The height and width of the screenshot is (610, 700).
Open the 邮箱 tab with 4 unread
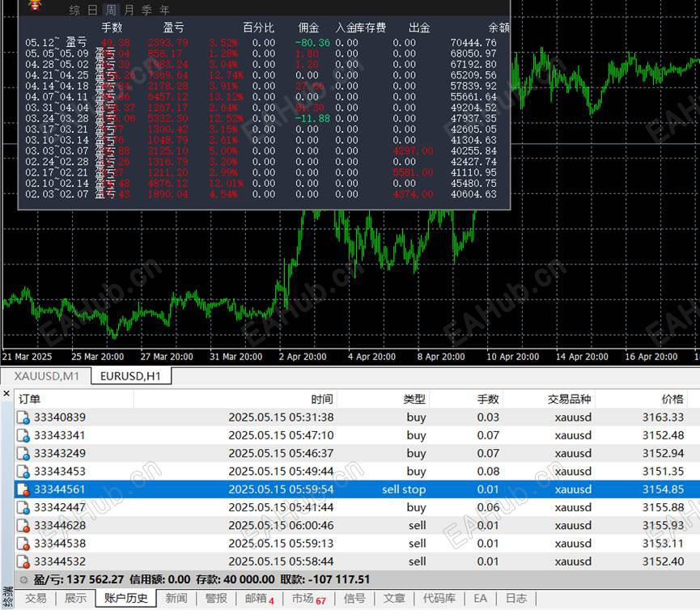(x=260, y=599)
